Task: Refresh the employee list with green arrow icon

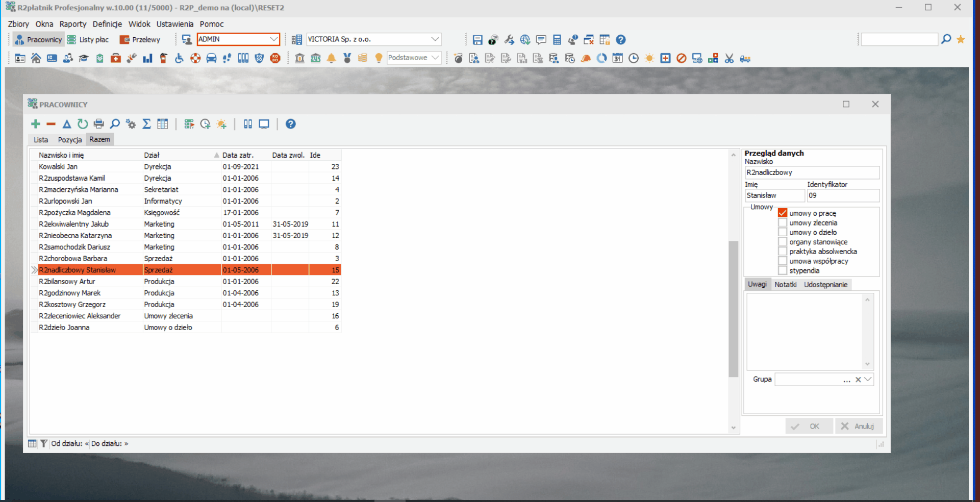Action: 83,124
